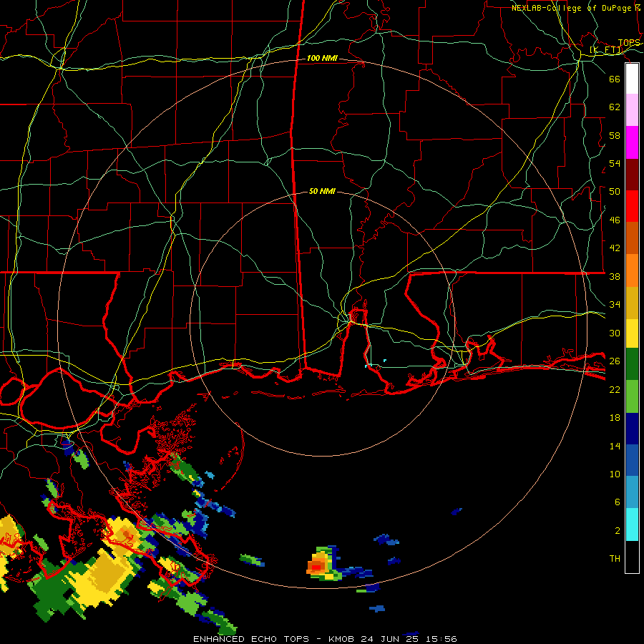
Task: Click the KMOB station identifier in the caption
Action: 341,639
